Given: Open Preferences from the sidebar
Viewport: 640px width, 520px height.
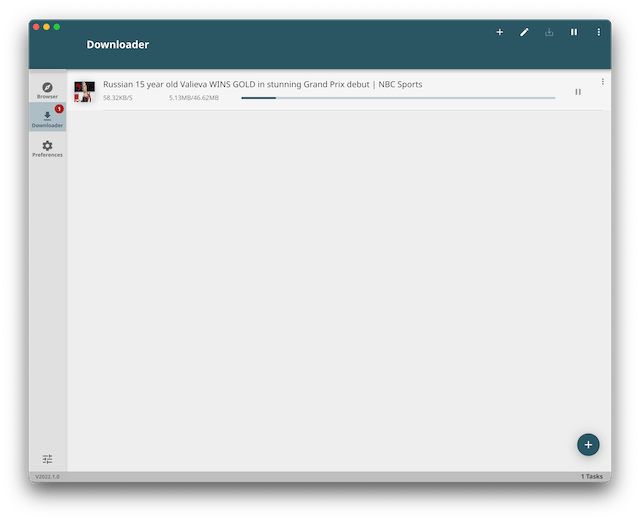Looking at the screenshot, I should tap(47, 149).
